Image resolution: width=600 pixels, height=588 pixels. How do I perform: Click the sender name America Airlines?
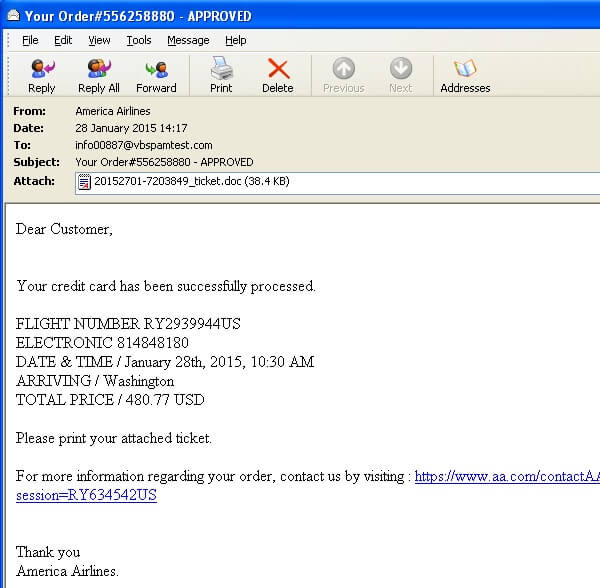[113, 111]
